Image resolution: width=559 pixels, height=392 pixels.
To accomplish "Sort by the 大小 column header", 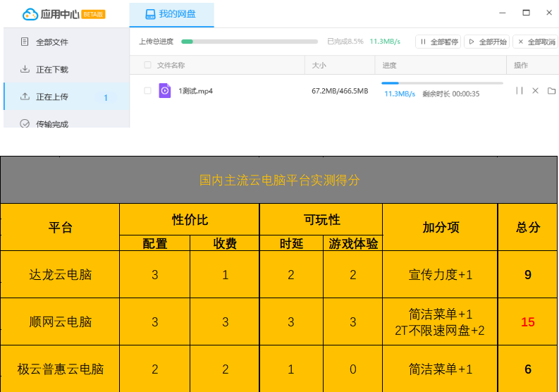I will click(x=319, y=66).
